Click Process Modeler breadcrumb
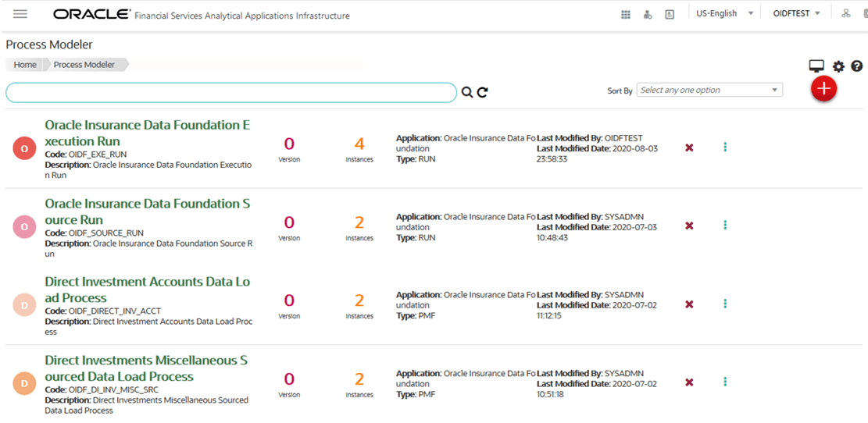868x423 pixels. coord(84,65)
